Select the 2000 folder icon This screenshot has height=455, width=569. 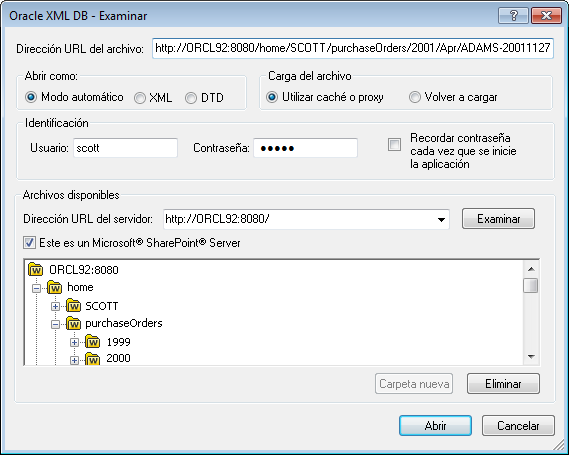[92, 359]
